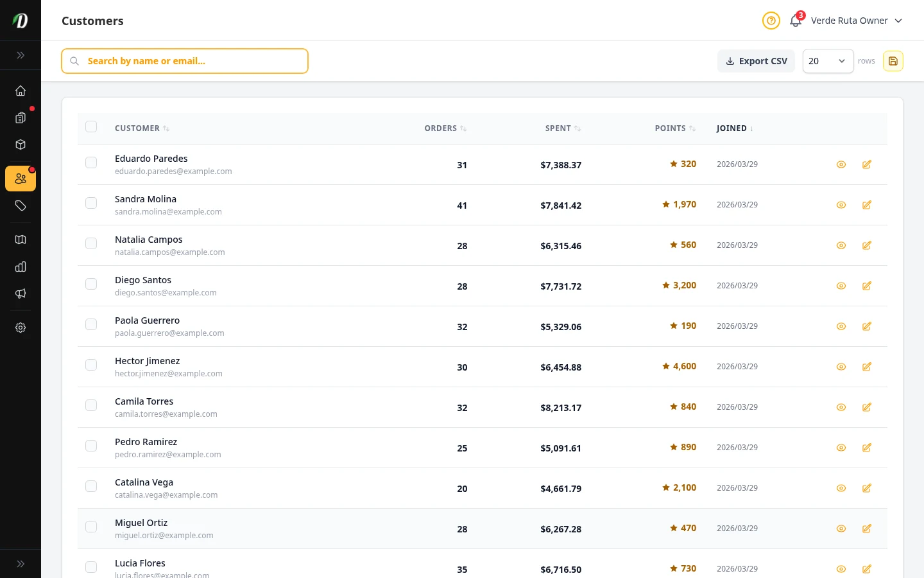Screen dimensions: 924x578
Task: Save view using the yellow save icon
Action: tap(893, 60)
